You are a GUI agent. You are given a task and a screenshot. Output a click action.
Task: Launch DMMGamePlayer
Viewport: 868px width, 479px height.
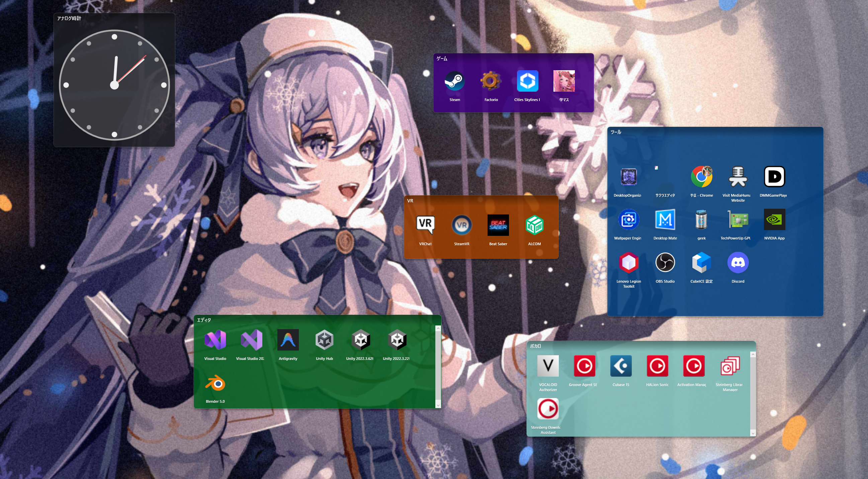(x=774, y=177)
